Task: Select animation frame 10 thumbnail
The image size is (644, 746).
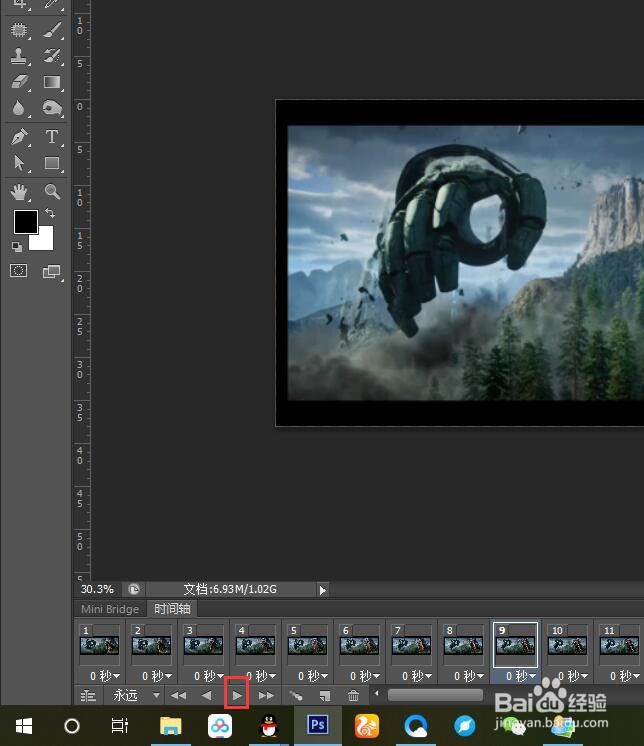Action: tap(567, 645)
